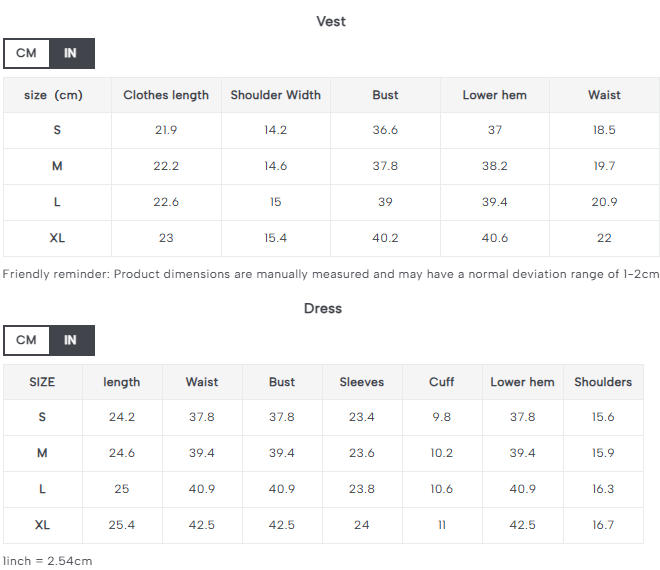
Task: Click the Vest heading text
Action: (331, 21)
